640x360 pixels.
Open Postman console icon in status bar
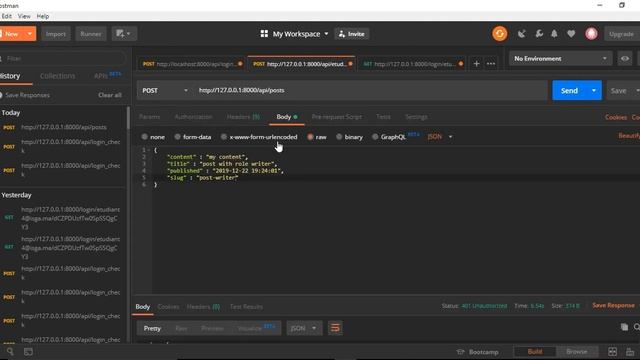point(28,351)
